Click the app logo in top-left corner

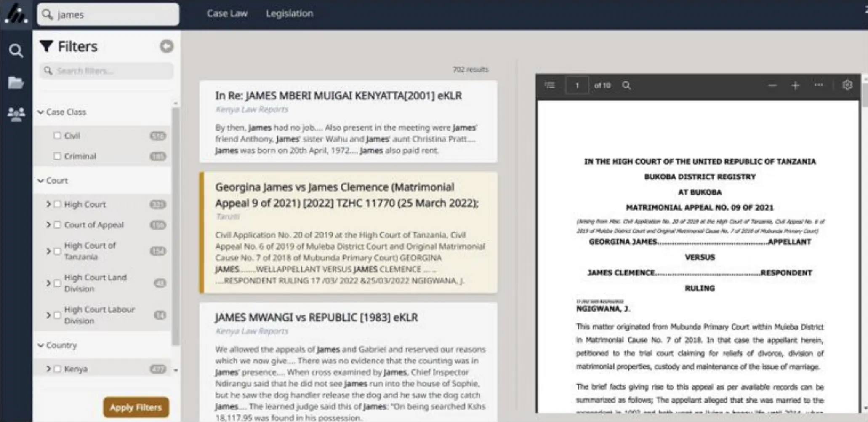[x=16, y=14]
